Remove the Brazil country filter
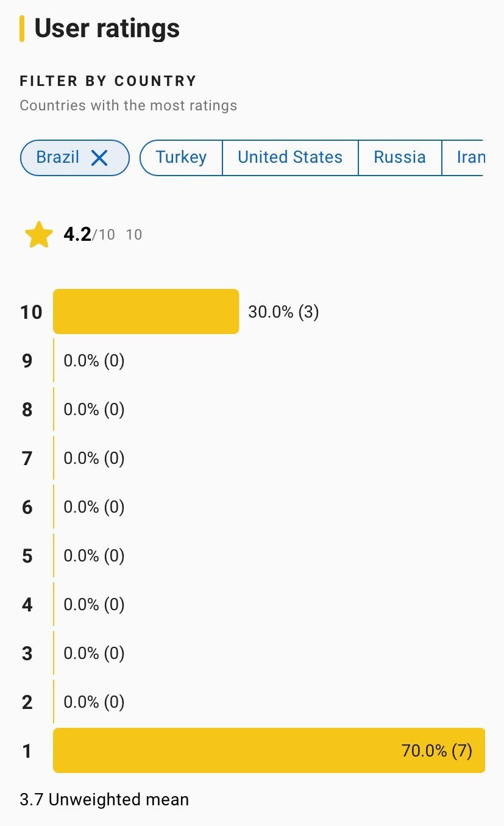504x826 pixels. click(x=99, y=158)
